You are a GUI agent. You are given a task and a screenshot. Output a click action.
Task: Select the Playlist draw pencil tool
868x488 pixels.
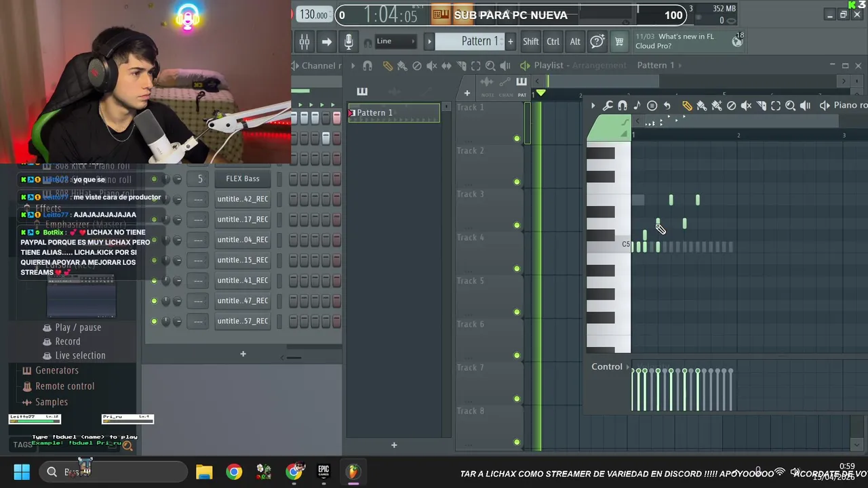pos(387,66)
